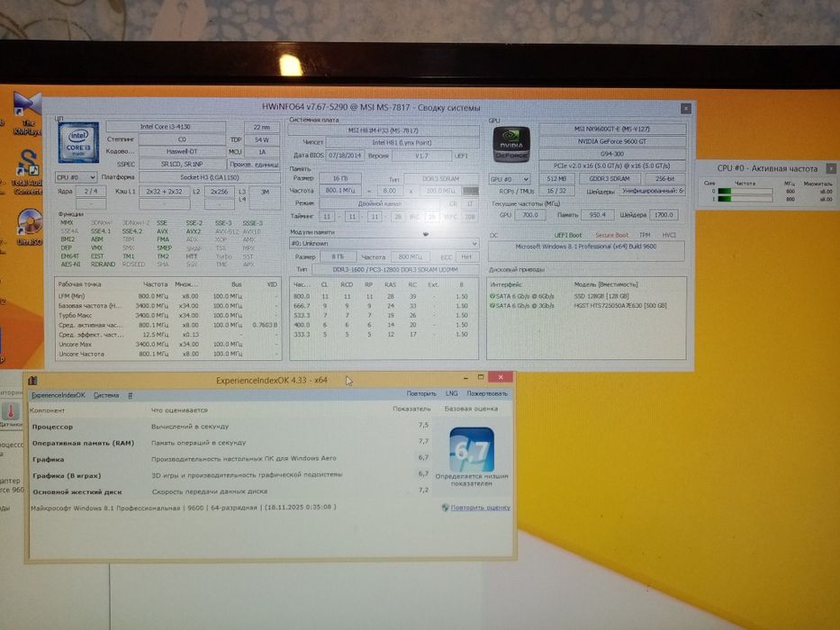Click the Haswell-DT codename field
Image resolution: width=840 pixels, height=630 pixels.
(x=182, y=151)
